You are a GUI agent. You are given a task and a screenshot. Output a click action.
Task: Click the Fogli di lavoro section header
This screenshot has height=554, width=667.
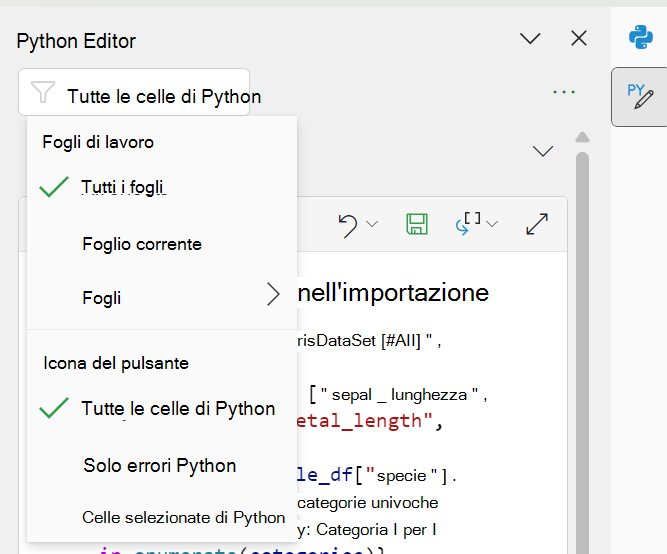click(x=98, y=142)
